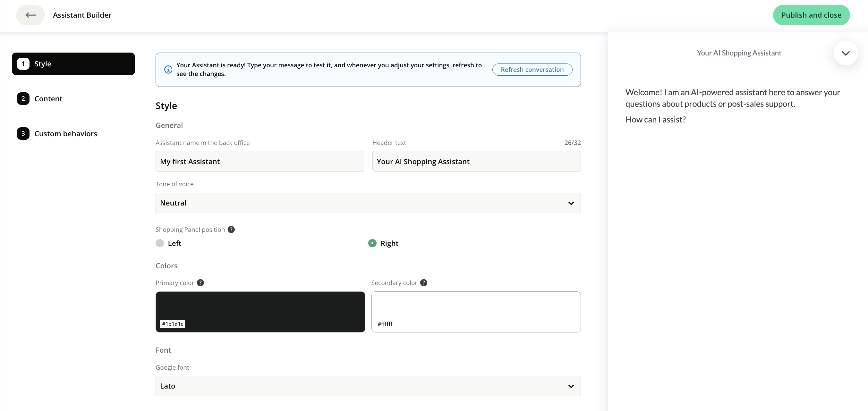868x411 pixels.
Task: Click Shopping Panel position help icon
Action: click(231, 230)
